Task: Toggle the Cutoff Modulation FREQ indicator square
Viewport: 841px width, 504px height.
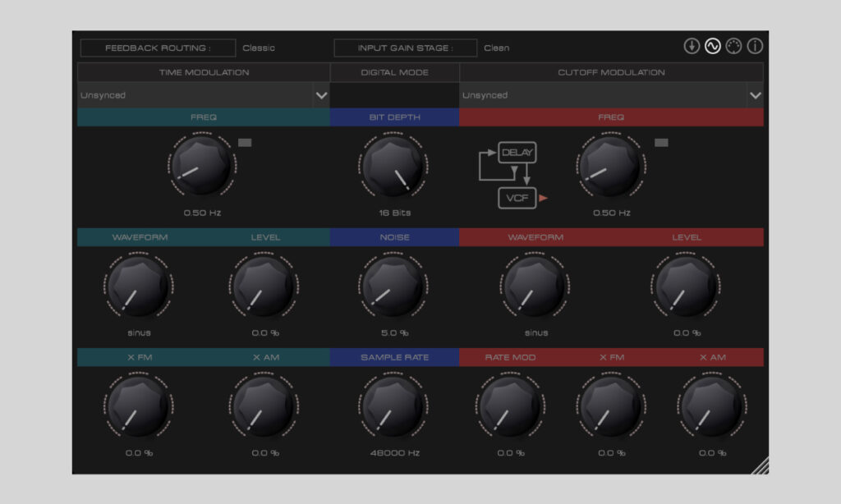Action: [661, 143]
